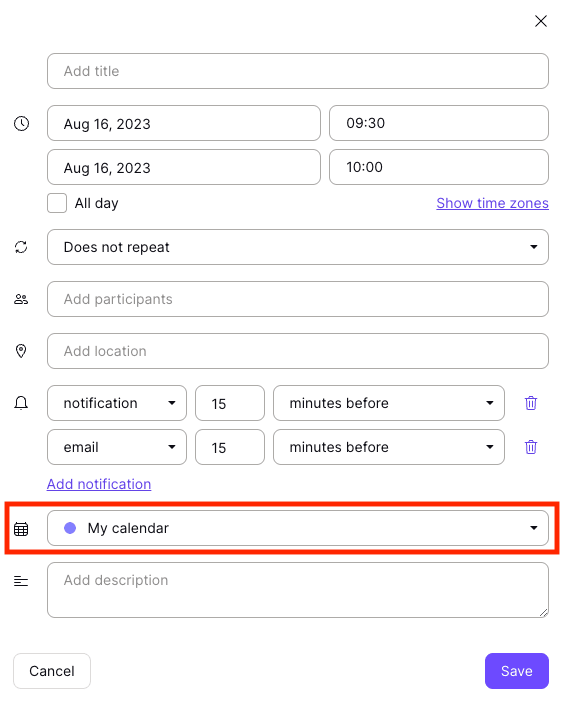Click the 15 value in email row

tap(230, 447)
